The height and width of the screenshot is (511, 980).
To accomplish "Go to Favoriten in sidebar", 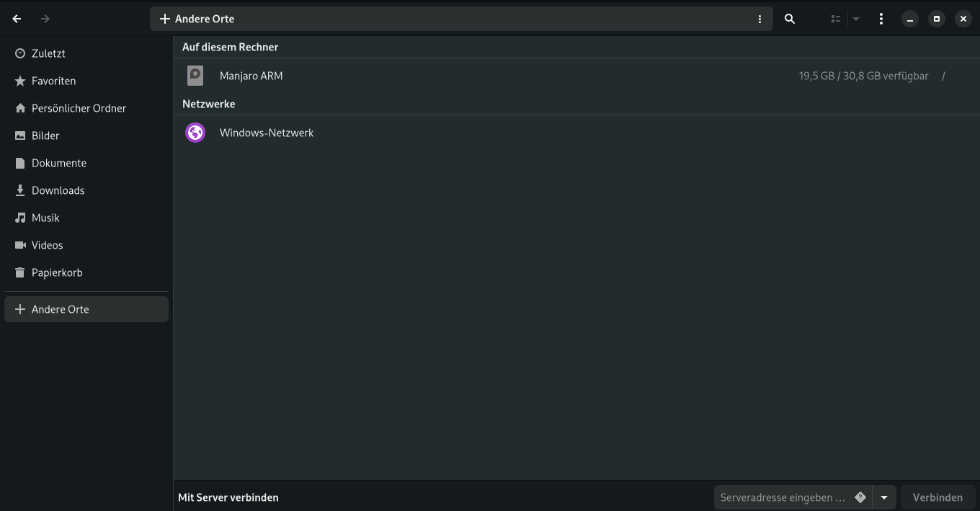I will coord(53,81).
